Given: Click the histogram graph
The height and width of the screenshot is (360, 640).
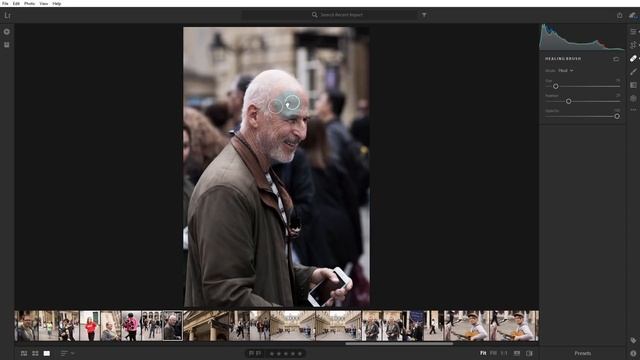Looking at the screenshot, I should 581,37.
